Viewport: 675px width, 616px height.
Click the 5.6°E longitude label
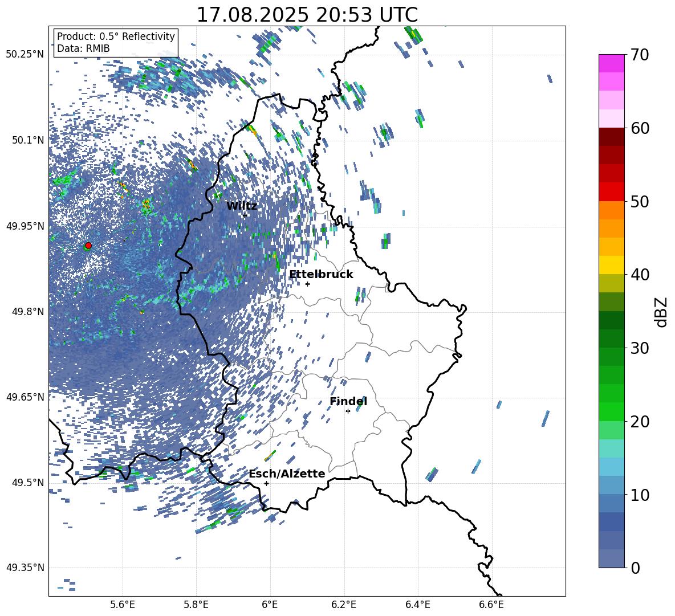click(x=122, y=605)
